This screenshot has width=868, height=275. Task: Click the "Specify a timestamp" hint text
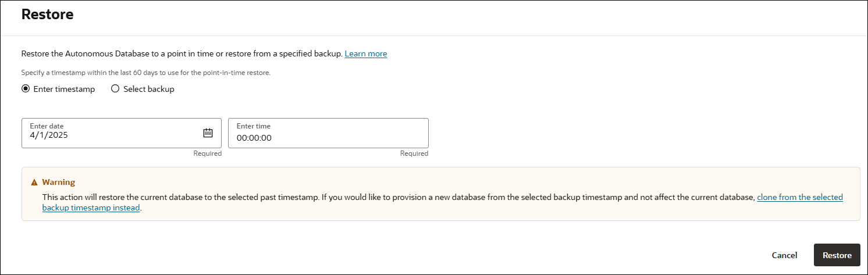[145, 73]
